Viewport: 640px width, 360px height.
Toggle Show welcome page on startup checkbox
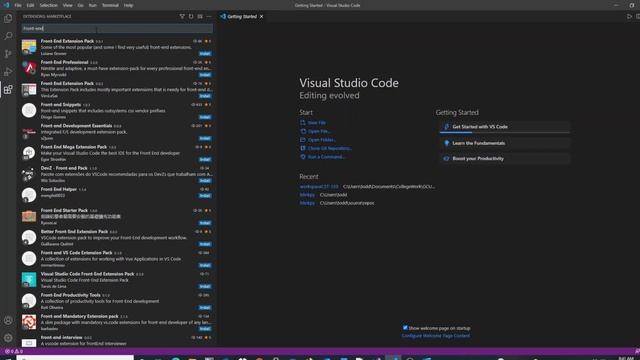(x=405, y=328)
